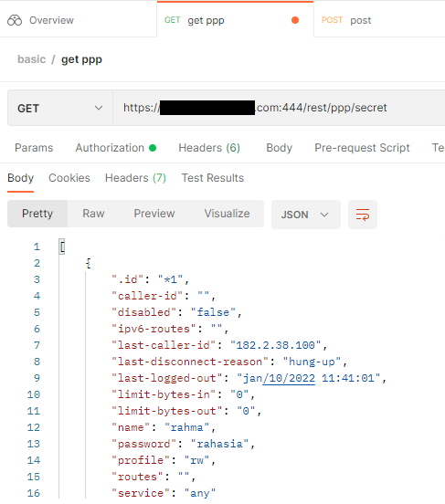Click the unsaved orange dot on get ppp tab
445x504 pixels.
[295, 20]
